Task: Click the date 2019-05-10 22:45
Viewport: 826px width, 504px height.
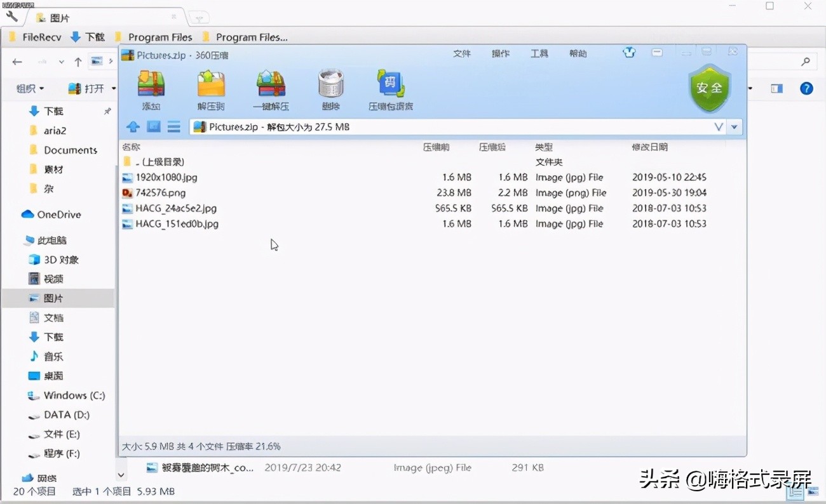Action: tap(669, 178)
